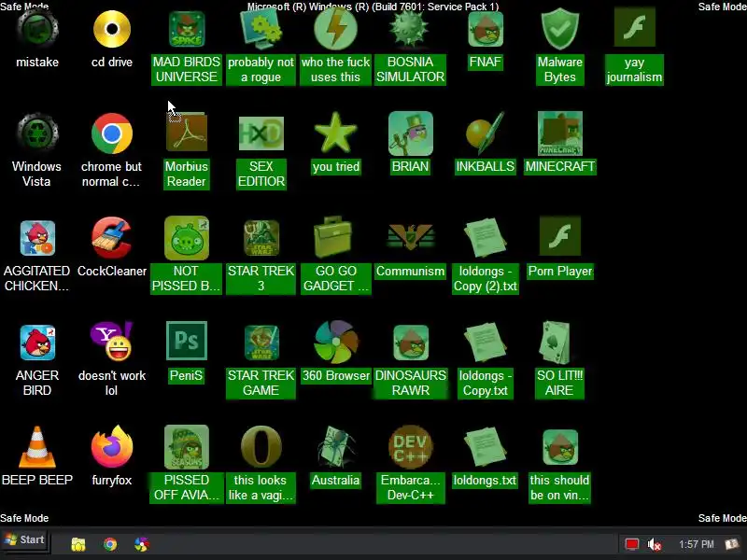Click the red monitor tray icon

[632, 544]
